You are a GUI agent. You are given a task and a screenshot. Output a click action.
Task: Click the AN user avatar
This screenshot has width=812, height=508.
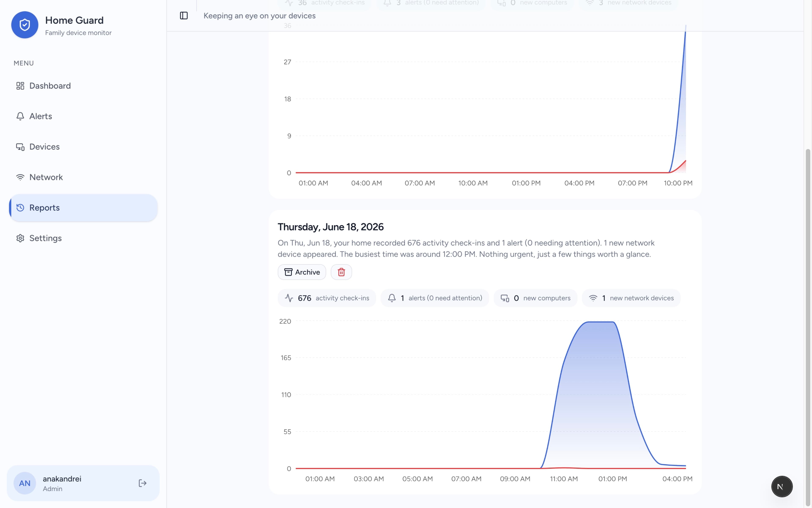coord(25,483)
